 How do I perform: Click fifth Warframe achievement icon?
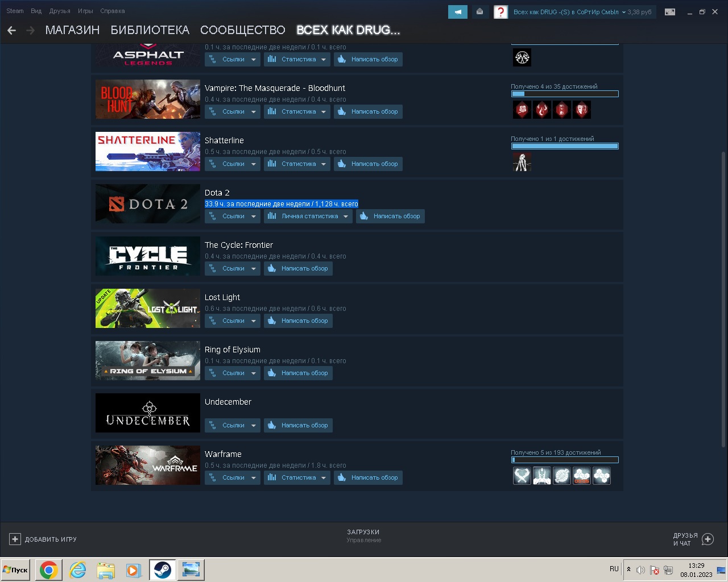coord(602,476)
